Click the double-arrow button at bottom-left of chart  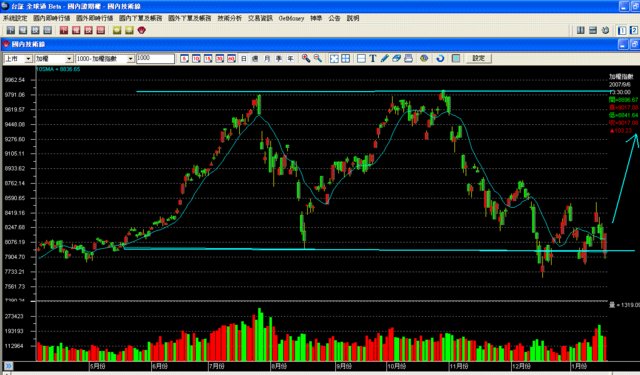[x=8, y=366]
